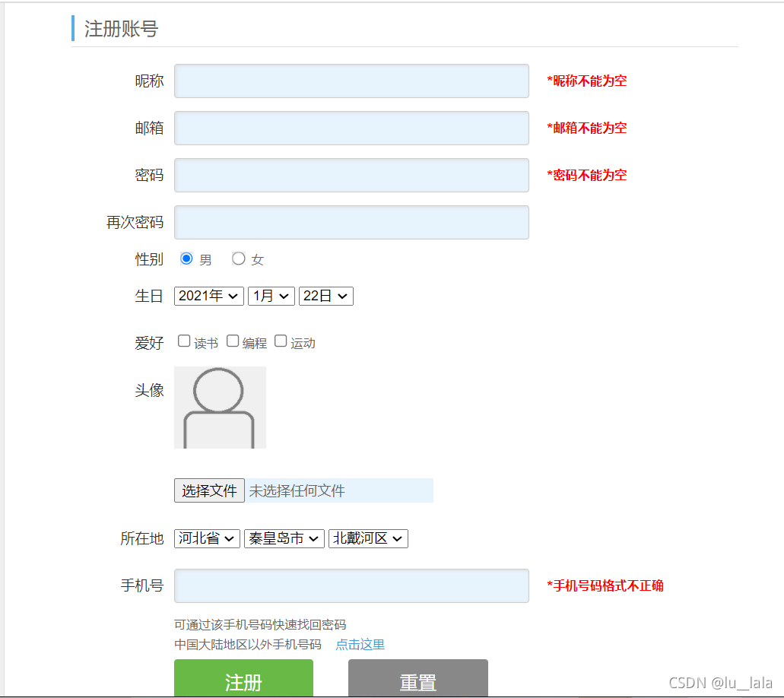Click the 选择文件 file upload button
The image size is (784, 698).
click(x=209, y=490)
